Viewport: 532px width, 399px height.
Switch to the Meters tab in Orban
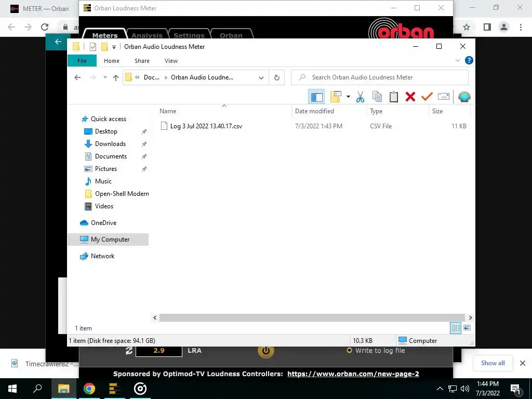(105, 35)
